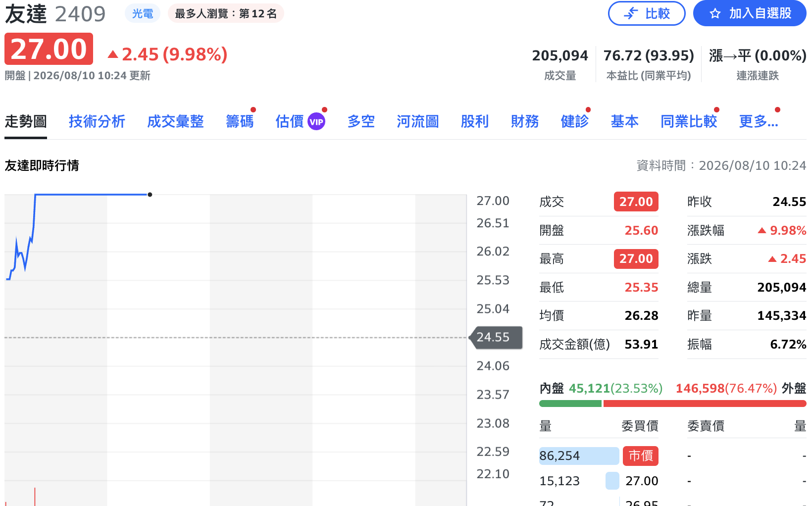This screenshot has height=506, width=812.
Task: Click the 光電 industry tag
Action: tap(143, 13)
